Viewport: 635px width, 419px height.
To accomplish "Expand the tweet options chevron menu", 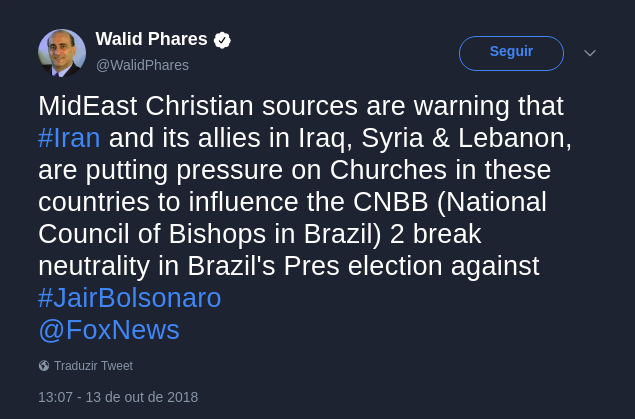I will pyautogui.click(x=590, y=53).
